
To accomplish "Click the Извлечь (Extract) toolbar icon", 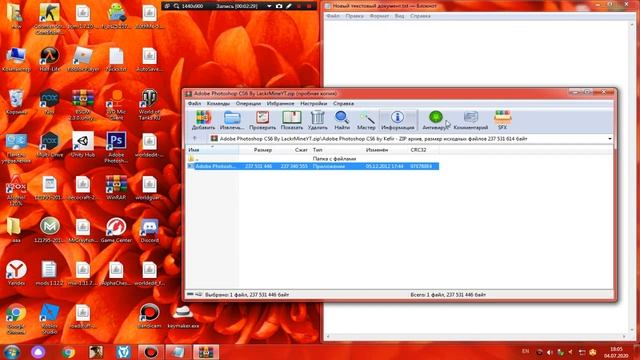I will (232, 120).
